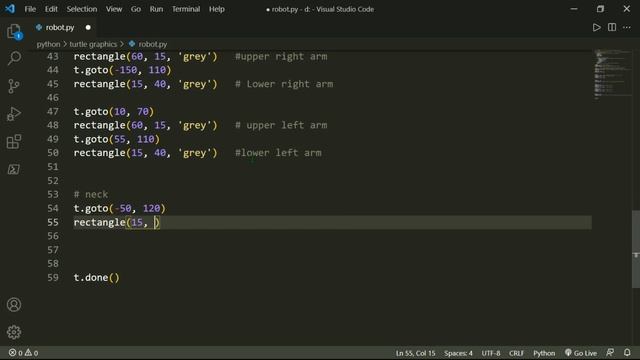Viewport: 640px width, 360px height.
Task: Open the Help menu
Action: click(x=217, y=9)
